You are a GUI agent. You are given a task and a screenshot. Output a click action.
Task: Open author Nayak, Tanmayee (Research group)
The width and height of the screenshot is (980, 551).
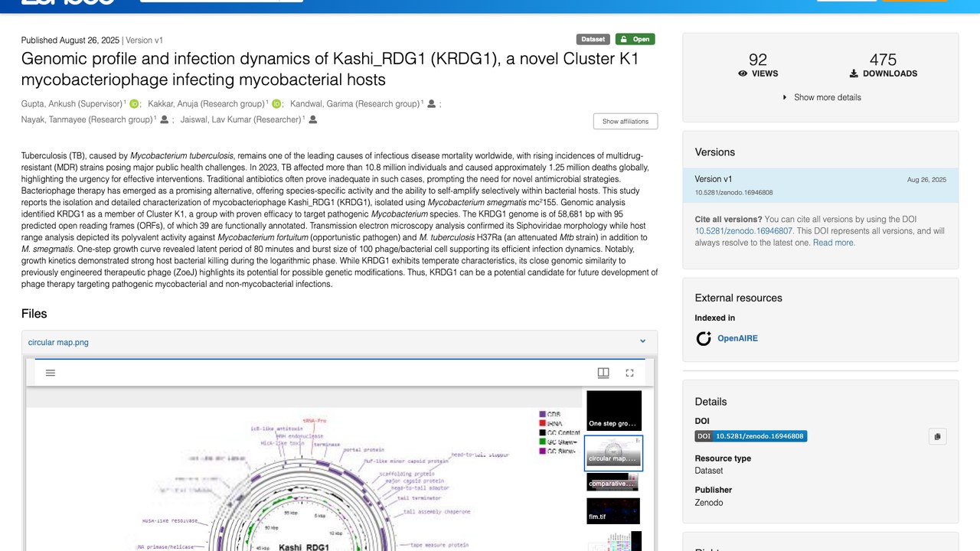(87, 120)
